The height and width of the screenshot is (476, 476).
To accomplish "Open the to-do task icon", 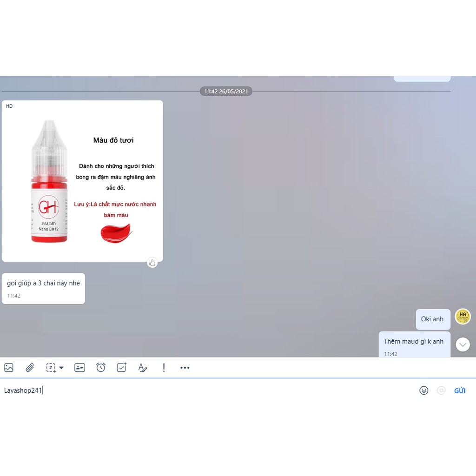I will 121,368.
